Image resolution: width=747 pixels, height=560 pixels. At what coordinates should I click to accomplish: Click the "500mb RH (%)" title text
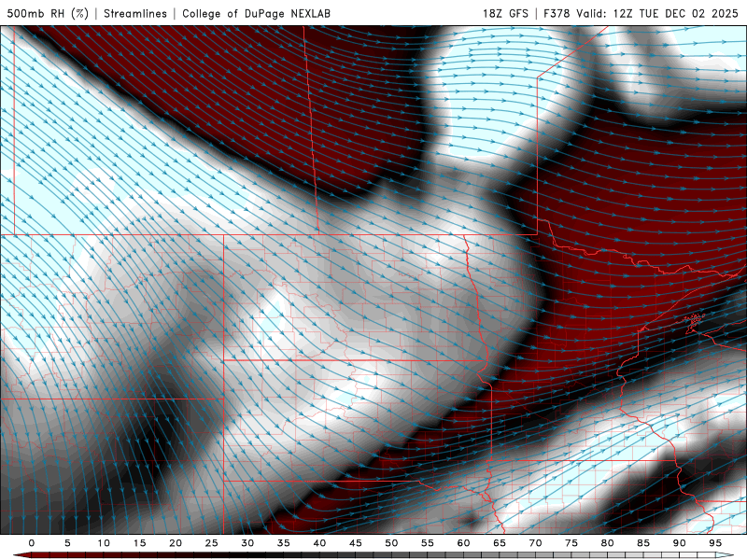pos(48,13)
